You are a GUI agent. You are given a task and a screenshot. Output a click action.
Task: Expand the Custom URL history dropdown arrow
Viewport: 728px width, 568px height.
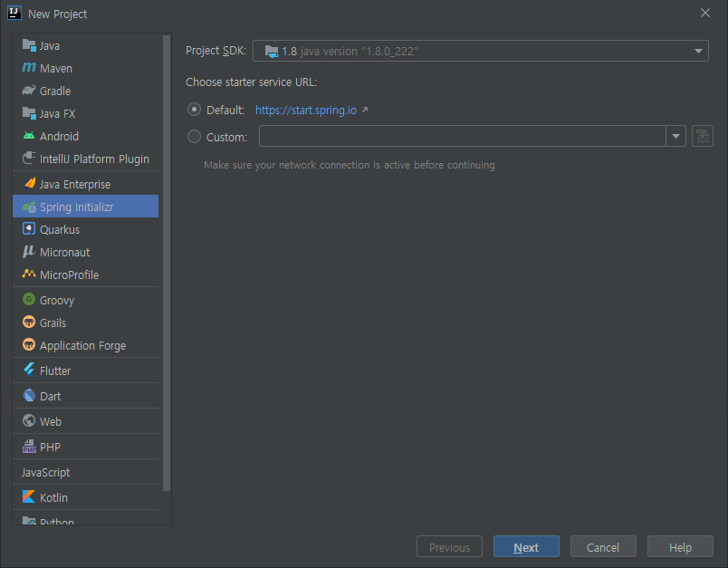click(676, 137)
